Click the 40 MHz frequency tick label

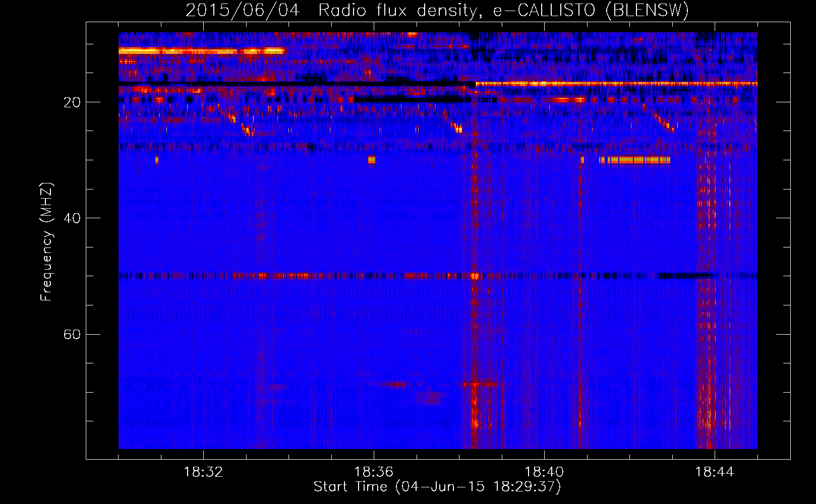click(72, 218)
